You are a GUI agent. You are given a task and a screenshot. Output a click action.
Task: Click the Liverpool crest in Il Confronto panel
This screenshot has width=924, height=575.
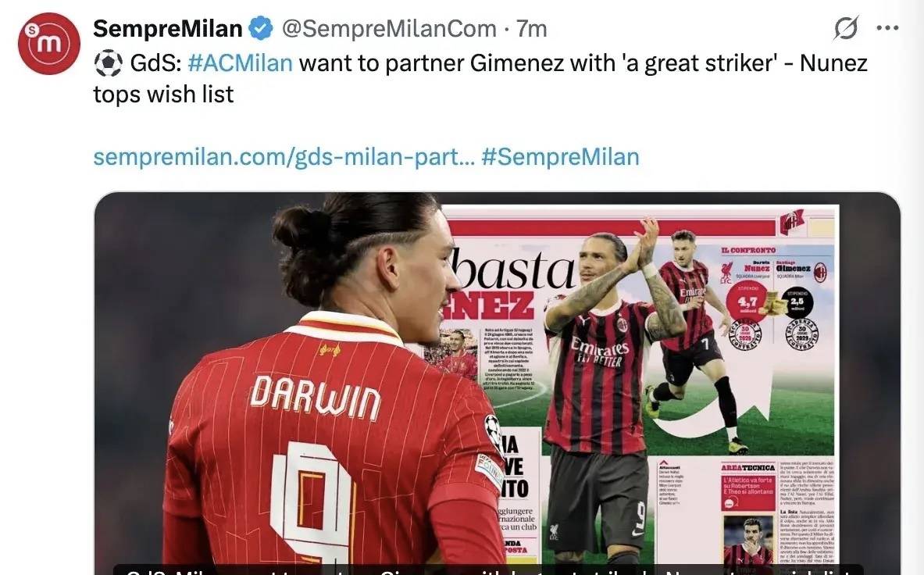tap(727, 272)
